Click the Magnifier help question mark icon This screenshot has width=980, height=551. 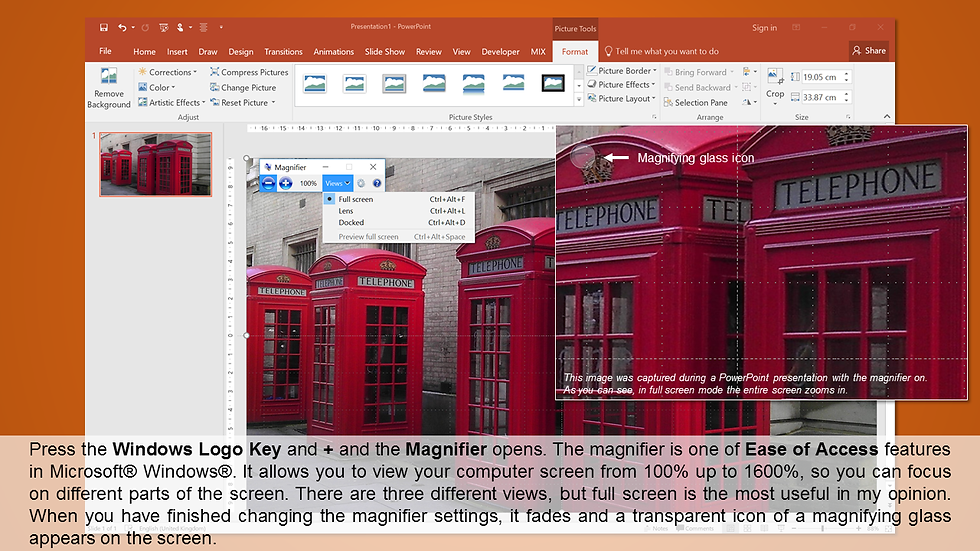(x=377, y=183)
